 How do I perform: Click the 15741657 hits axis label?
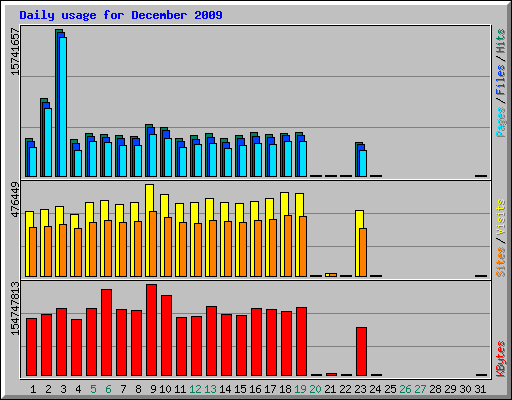[15, 52]
